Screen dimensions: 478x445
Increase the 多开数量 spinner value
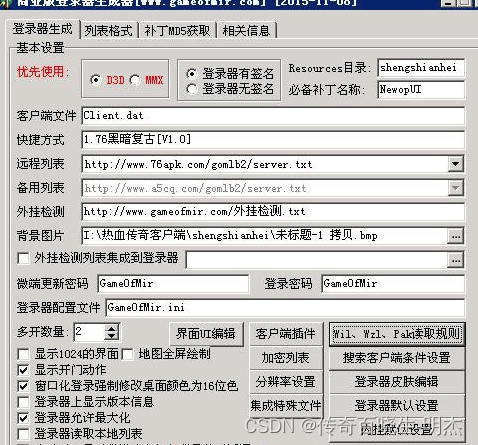tap(112, 328)
